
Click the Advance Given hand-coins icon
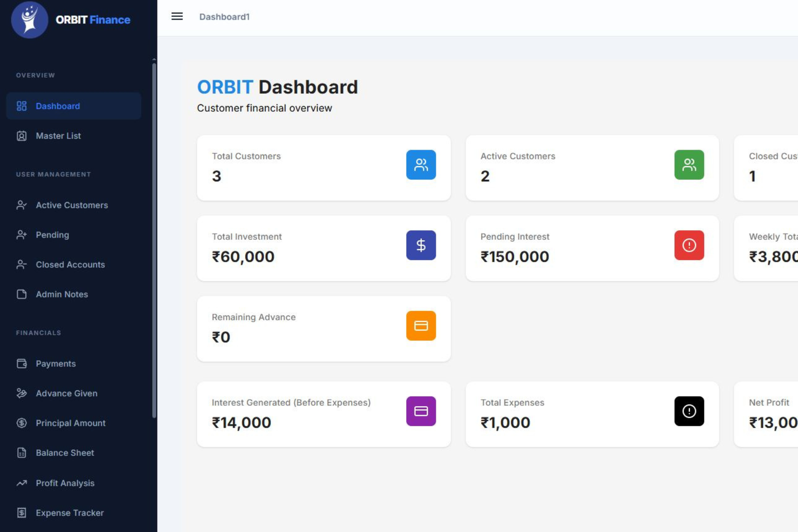[21, 393]
